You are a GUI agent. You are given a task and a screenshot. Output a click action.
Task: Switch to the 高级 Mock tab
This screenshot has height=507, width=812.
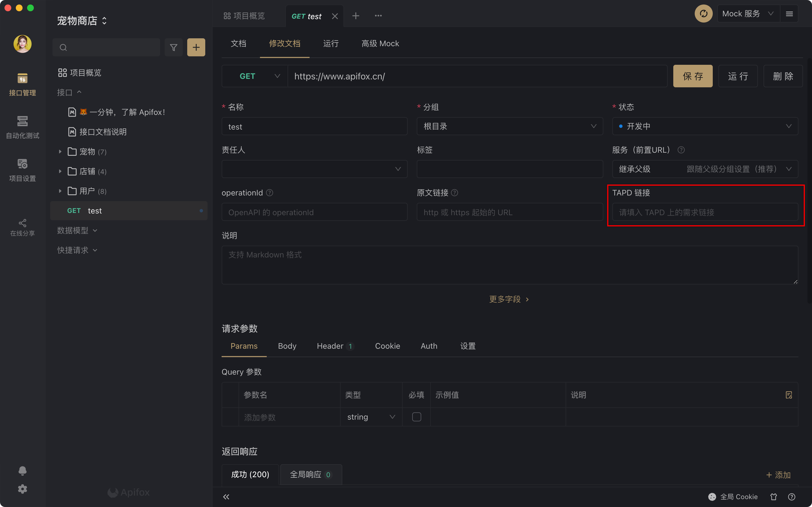380,44
